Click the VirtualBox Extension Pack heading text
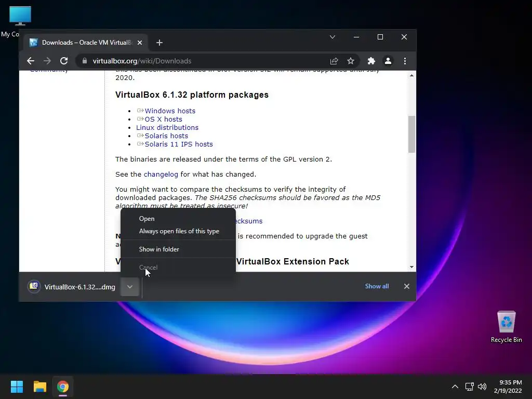532x399 pixels. click(292, 262)
